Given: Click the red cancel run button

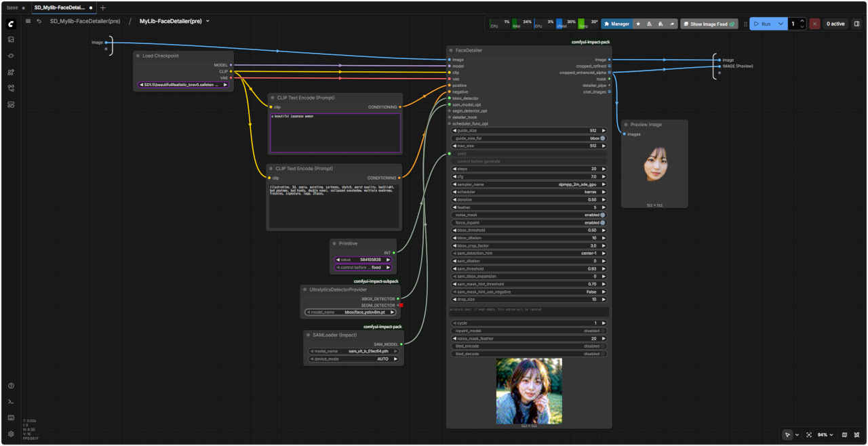Looking at the screenshot, I should click(x=814, y=24).
